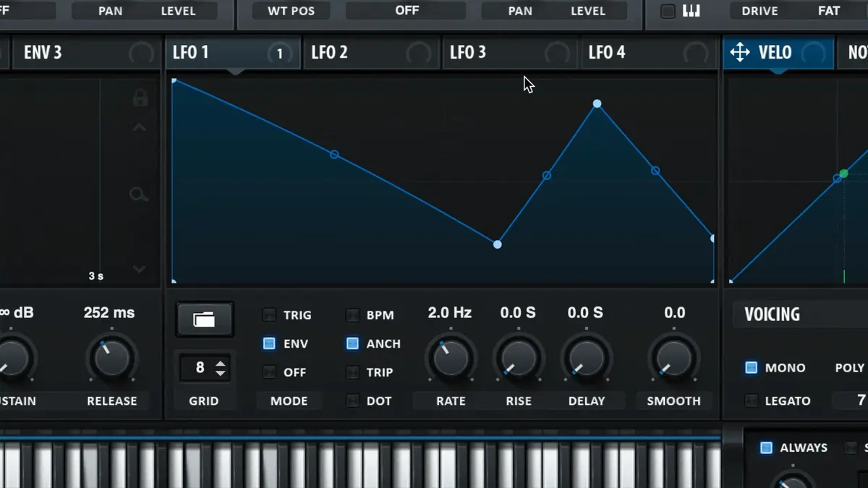Click the magnifier zoom icon in envelope panel
Viewport: 868px width, 488px height.
138,194
